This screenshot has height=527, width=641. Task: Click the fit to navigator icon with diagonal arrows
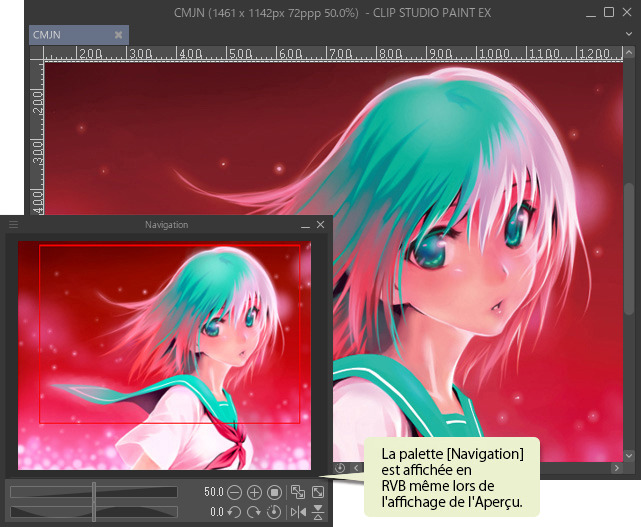pos(298,492)
